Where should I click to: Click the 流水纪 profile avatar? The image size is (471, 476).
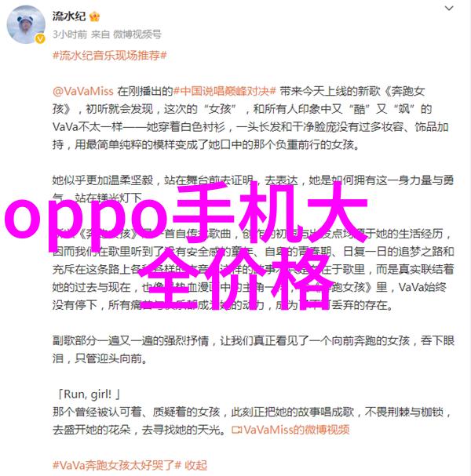point(26,24)
